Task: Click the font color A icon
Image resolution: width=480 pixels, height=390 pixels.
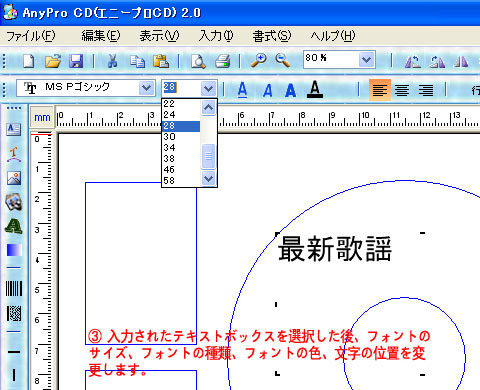Action: click(315, 89)
